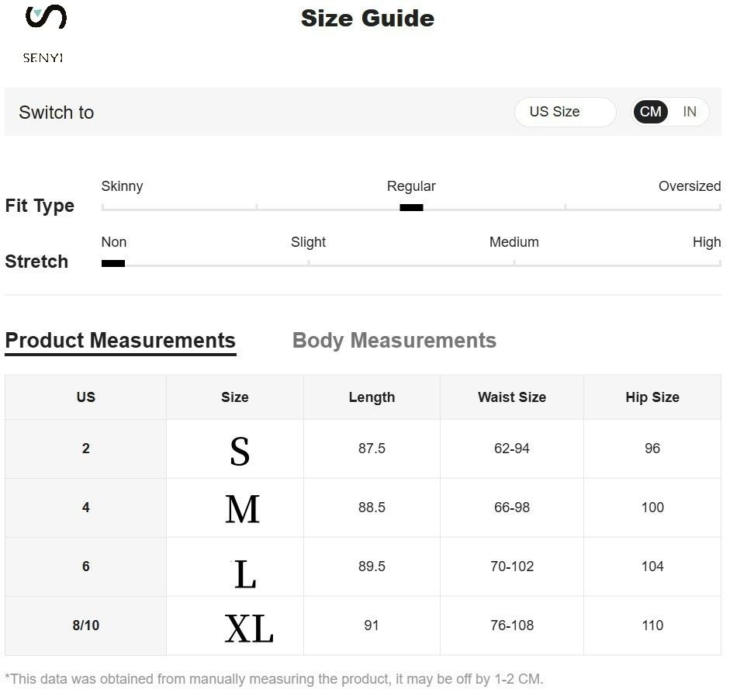
Task: Click the Size Guide title
Action: click(x=368, y=19)
